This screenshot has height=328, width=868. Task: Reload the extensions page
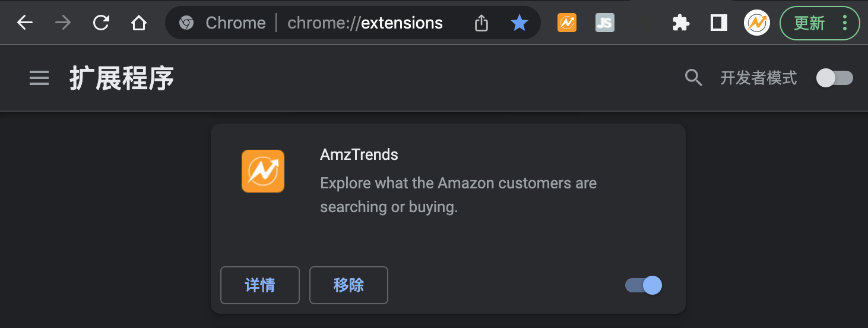point(102,23)
